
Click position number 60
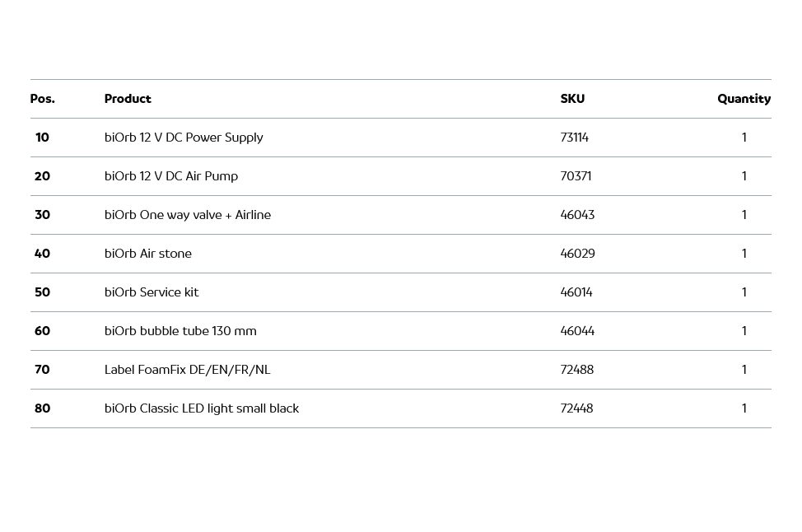(x=42, y=331)
